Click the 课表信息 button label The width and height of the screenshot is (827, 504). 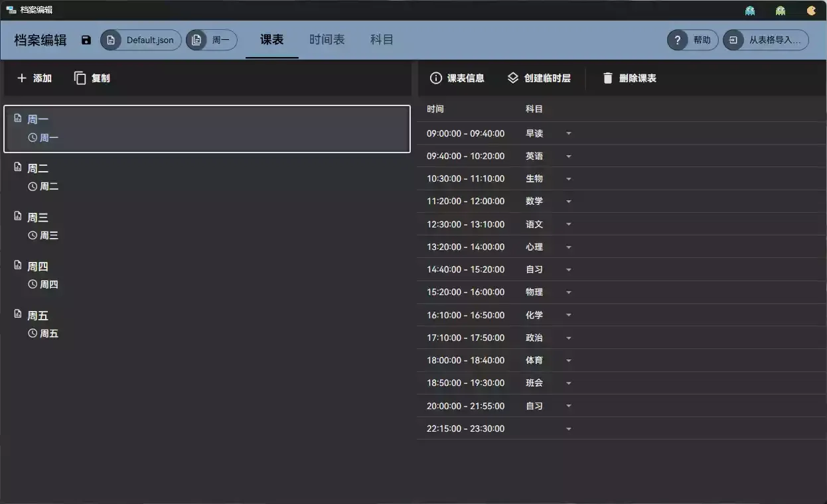click(466, 78)
